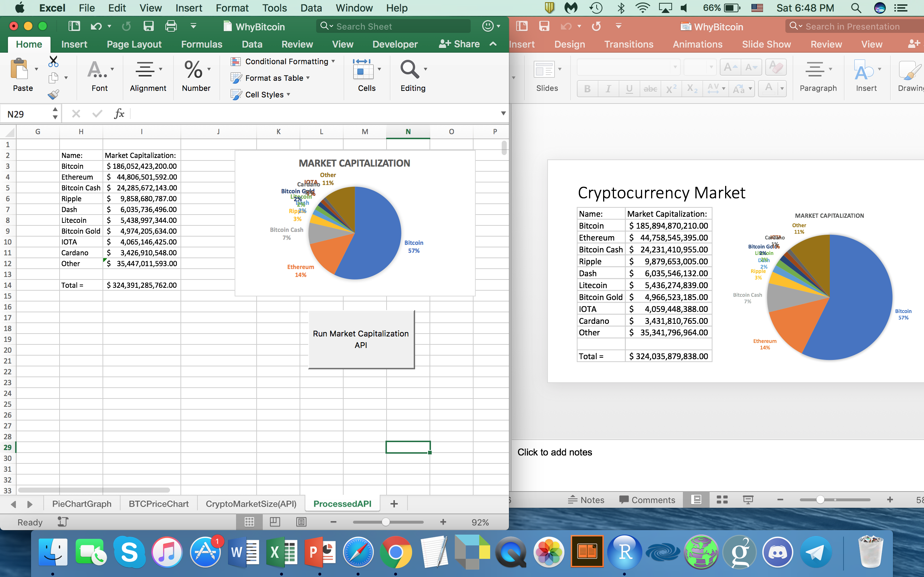The height and width of the screenshot is (577, 924).
Task: Click the Print icon in Excel toolbar
Action: coord(171,26)
